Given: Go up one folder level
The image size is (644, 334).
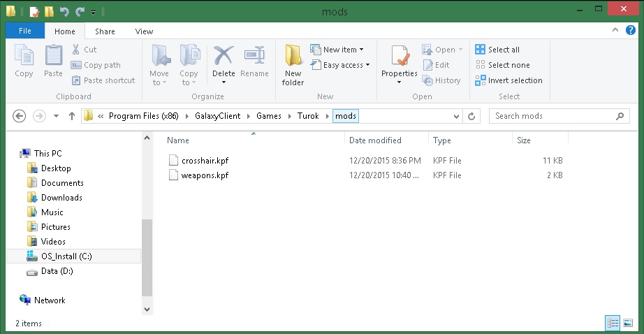Looking at the screenshot, I should tap(71, 116).
